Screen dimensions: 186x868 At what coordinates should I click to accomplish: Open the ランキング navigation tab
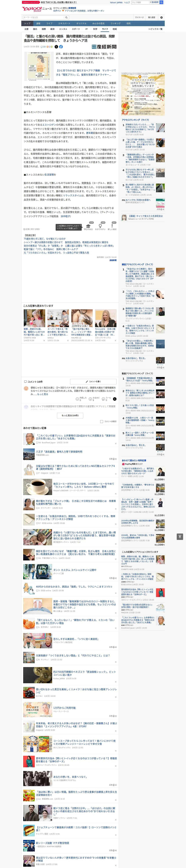click(x=115, y=24)
